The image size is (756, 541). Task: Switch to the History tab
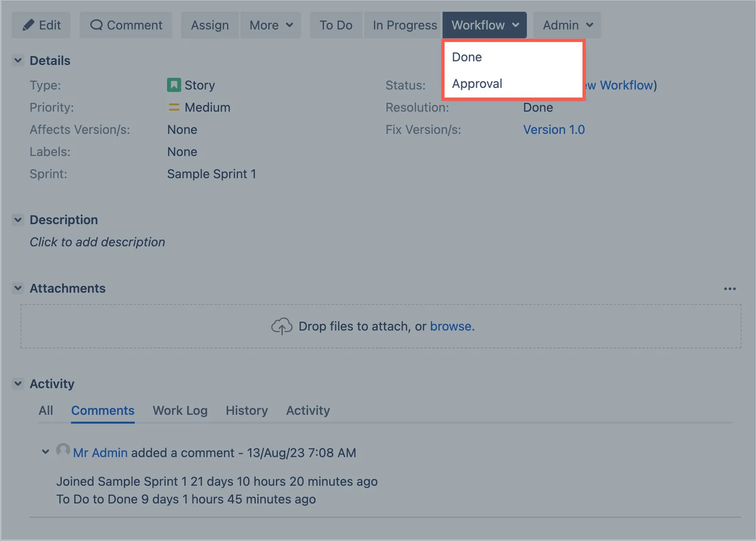click(x=247, y=411)
